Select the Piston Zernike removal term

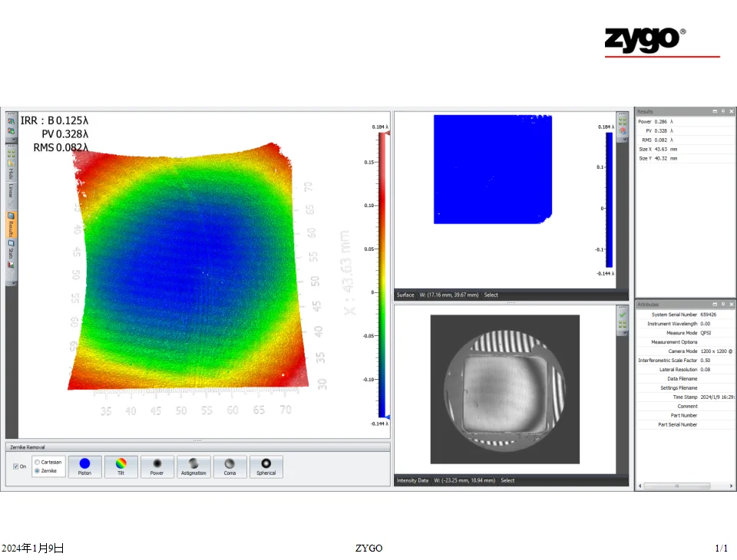click(x=84, y=466)
